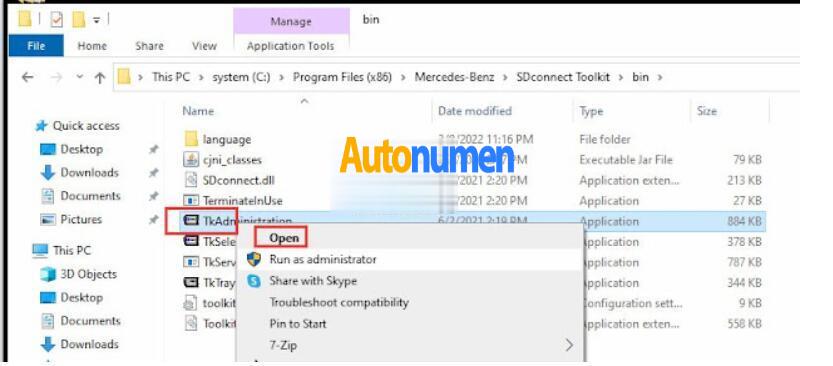Click the Skype icon in menu
Viewport: 833px width, 366px height.
coord(254,281)
